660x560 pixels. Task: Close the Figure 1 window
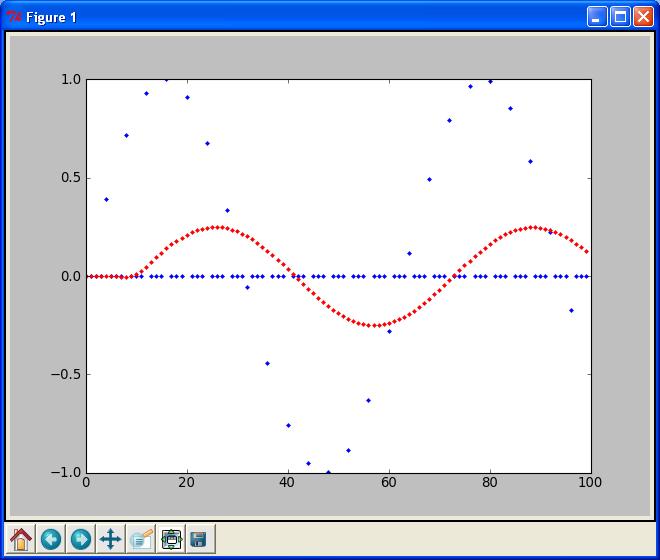(x=642, y=17)
